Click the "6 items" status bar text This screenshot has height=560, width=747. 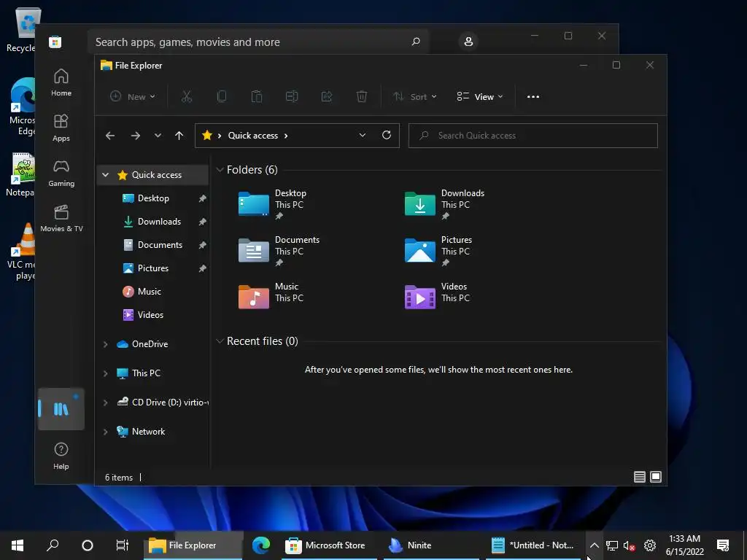pyautogui.click(x=119, y=477)
